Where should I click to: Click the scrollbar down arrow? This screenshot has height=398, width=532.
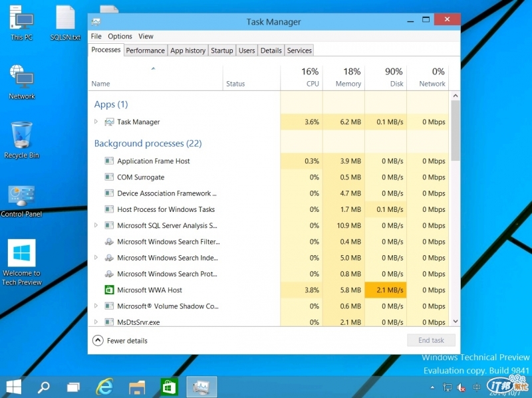click(x=456, y=321)
